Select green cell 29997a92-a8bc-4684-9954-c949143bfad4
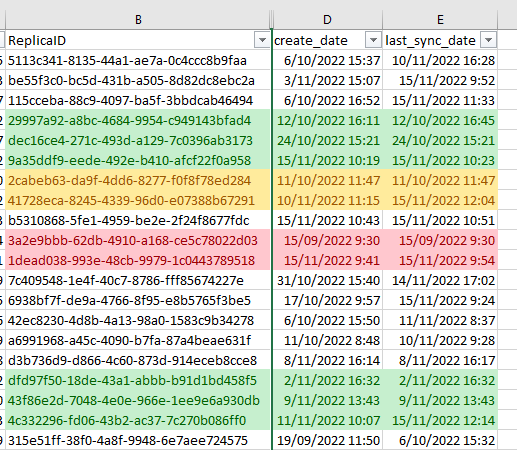This screenshot has height=450, width=517. 138,120
